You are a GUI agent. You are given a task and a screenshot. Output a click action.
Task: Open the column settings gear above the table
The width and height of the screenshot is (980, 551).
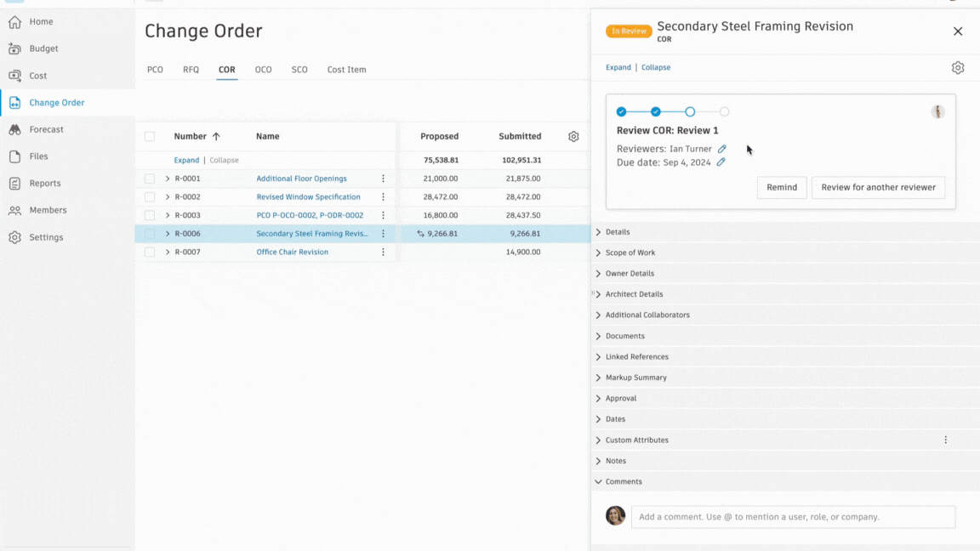[573, 136]
